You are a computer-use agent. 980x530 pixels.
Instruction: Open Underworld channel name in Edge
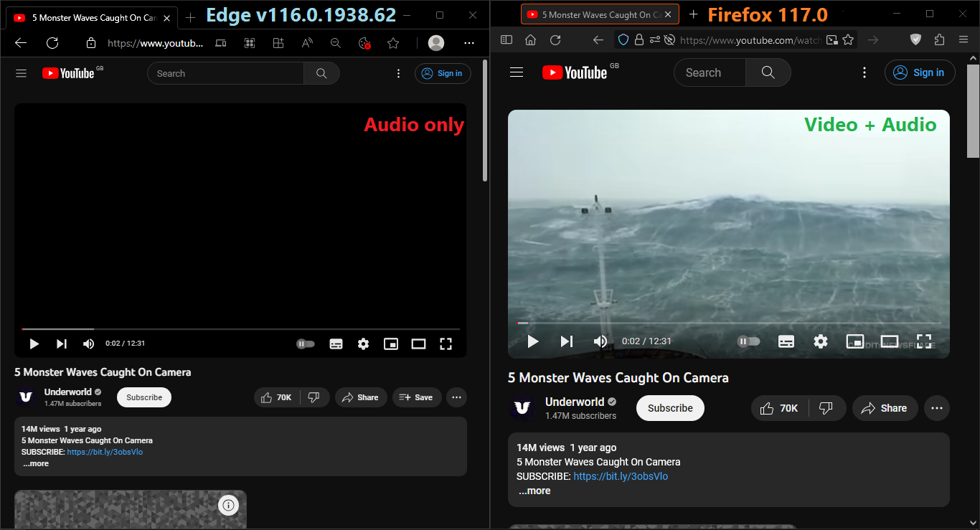tap(68, 392)
